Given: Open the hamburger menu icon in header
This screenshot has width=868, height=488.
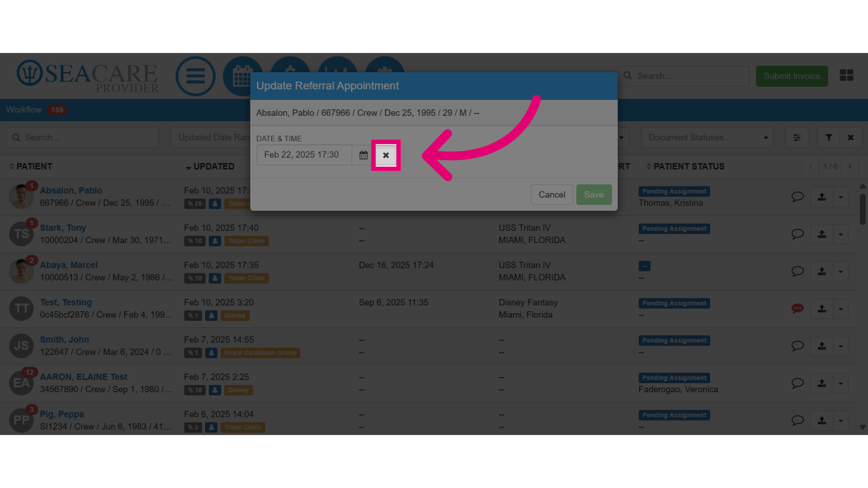Looking at the screenshot, I should click(195, 76).
